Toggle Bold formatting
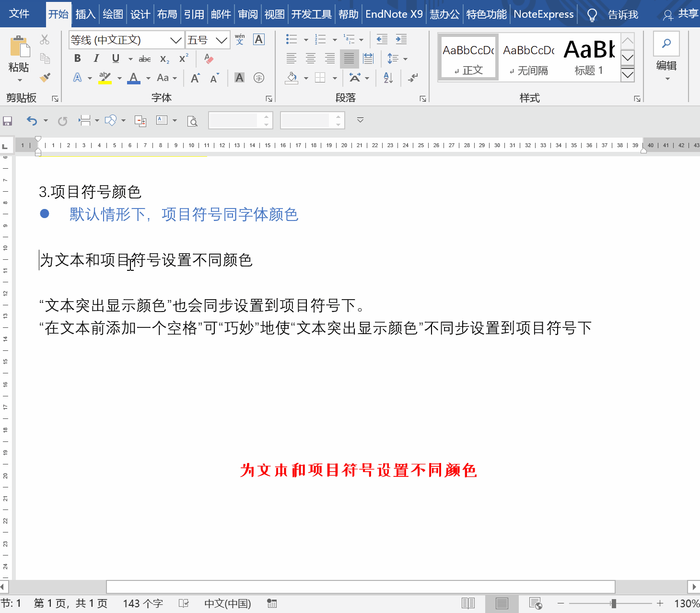This screenshot has height=613, width=700. [78, 58]
